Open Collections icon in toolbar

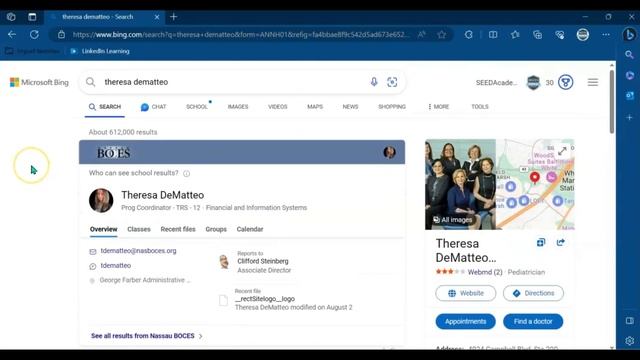tap(538, 35)
